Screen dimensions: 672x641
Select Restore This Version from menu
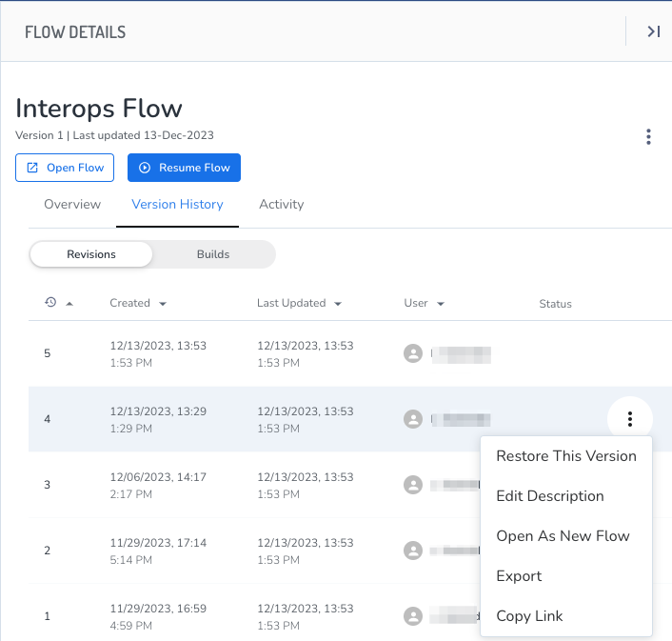[x=565, y=456]
